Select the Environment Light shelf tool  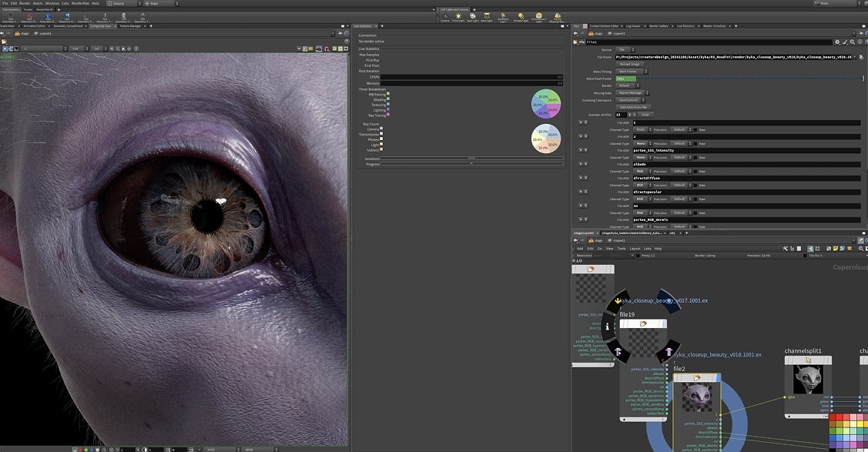click(x=538, y=17)
